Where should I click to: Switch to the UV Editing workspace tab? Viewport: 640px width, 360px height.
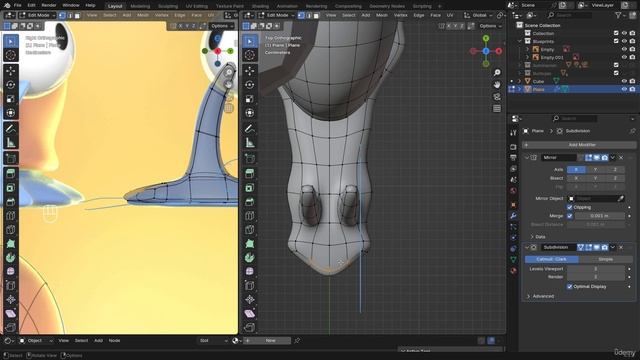tap(197, 6)
